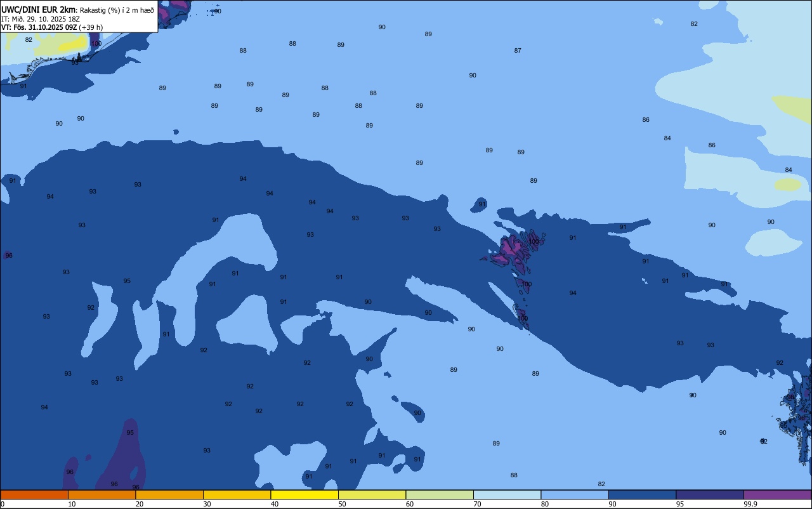Viewport: 812px width, 509px height.
Task: Click the legend tick label '10'
Action: [72, 504]
